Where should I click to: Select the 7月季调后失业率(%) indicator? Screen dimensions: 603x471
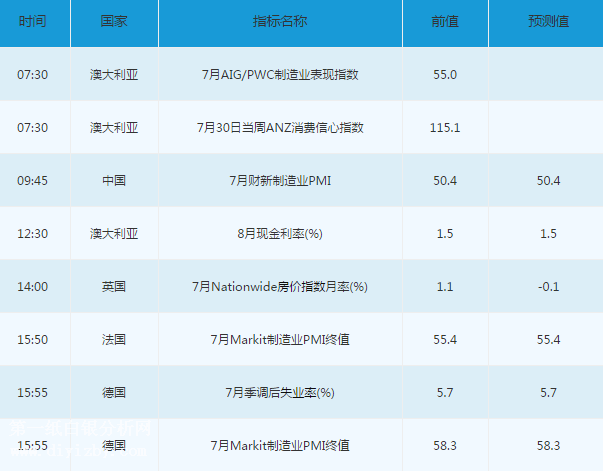click(x=280, y=393)
